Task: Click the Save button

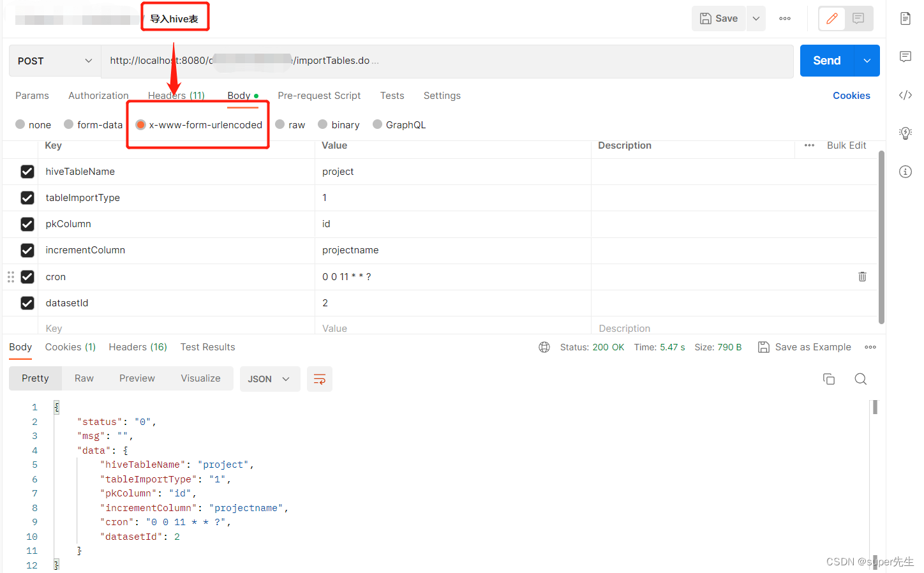Action: click(719, 19)
